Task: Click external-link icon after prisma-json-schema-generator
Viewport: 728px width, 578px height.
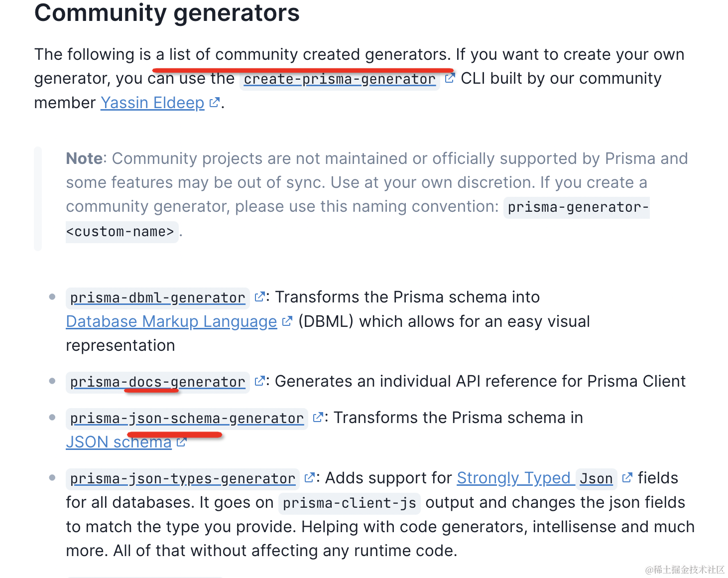Action: tap(318, 418)
